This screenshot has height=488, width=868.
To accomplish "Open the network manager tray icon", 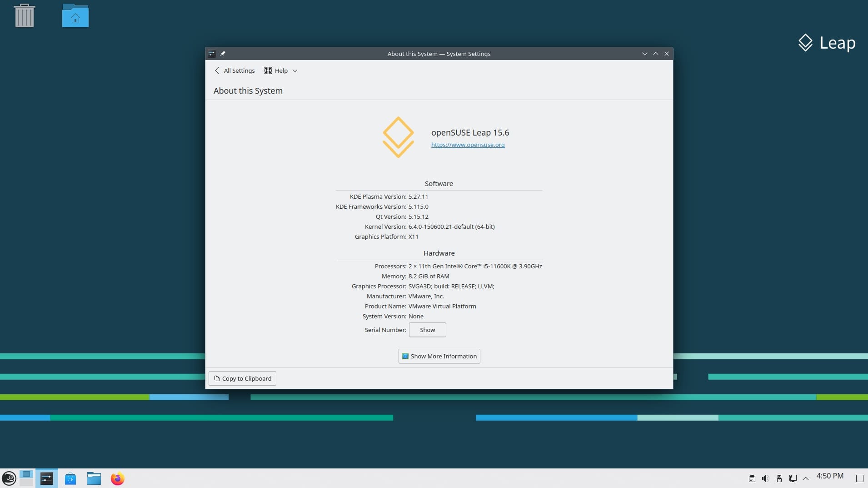I will click(793, 478).
